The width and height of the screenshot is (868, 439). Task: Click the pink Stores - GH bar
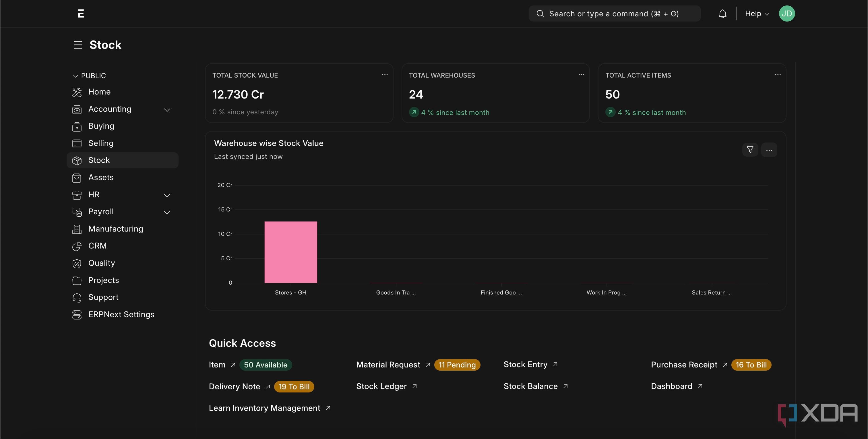(290, 252)
